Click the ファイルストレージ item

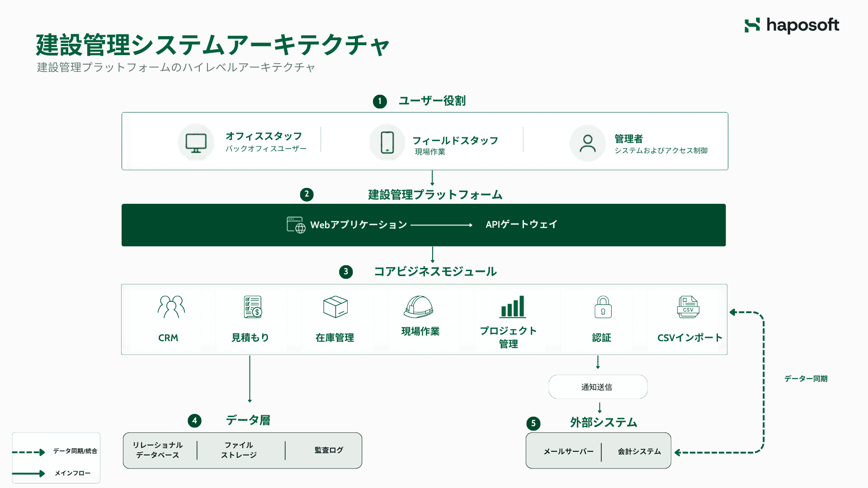[x=239, y=450]
